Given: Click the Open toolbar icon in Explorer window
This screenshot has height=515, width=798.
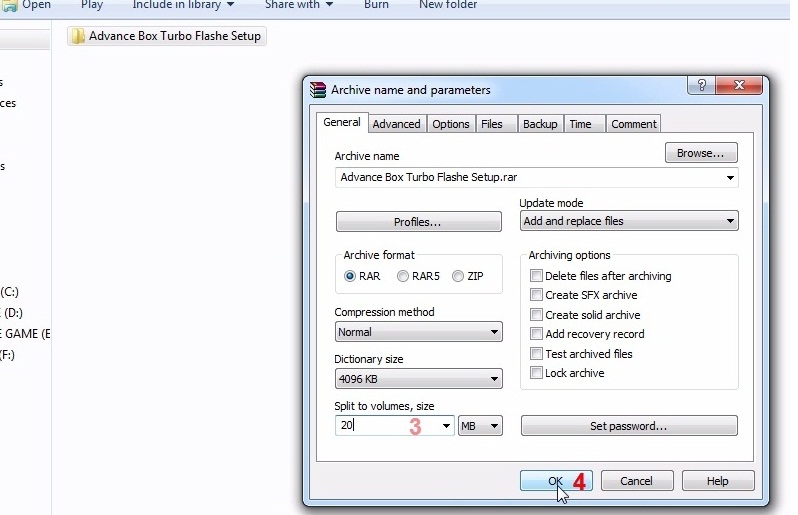Looking at the screenshot, I should [10, 5].
